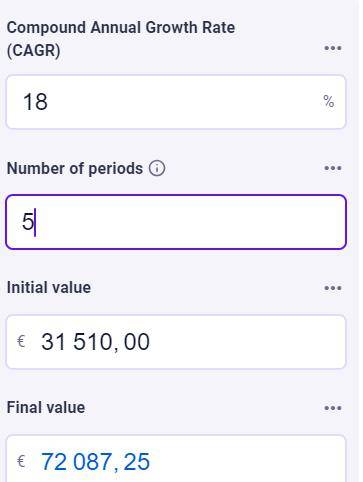Open the Initial value three-dot menu
Screen dimensions: 363x482
coord(333,288)
